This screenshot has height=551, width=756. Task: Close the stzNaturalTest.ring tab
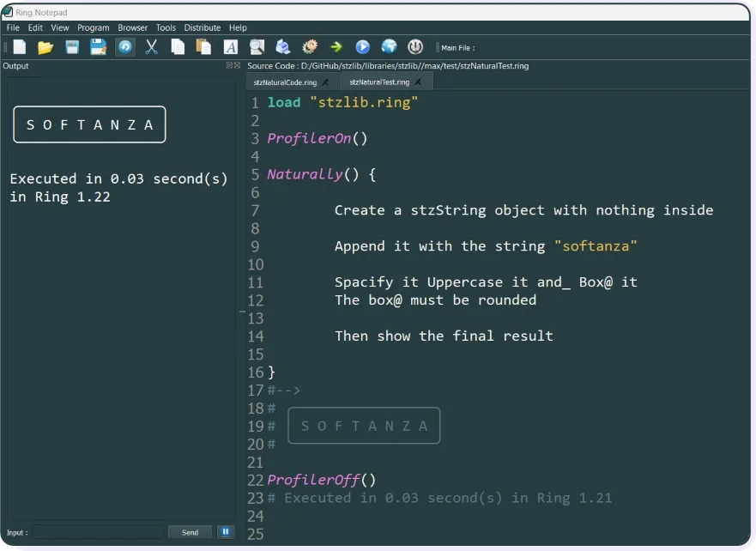[418, 82]
